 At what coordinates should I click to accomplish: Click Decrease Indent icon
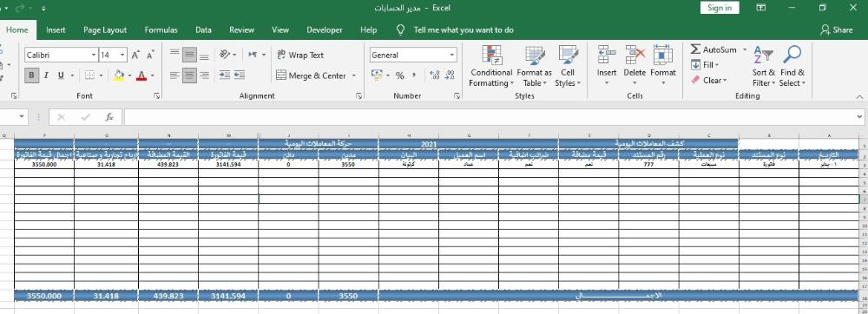click(x=225, y=75)
